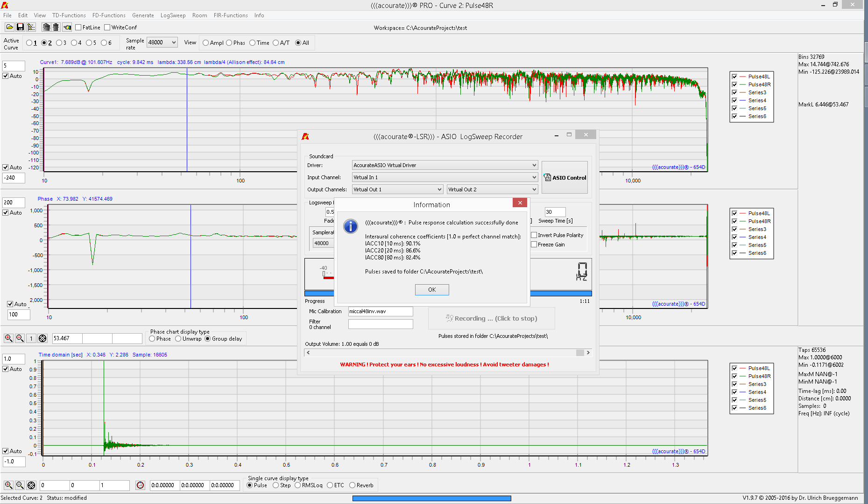Viewport: 868px width, 504px height.
Task: Click the 53.467 marker value field
Action: pyautogui.click(x=67, y=338)
